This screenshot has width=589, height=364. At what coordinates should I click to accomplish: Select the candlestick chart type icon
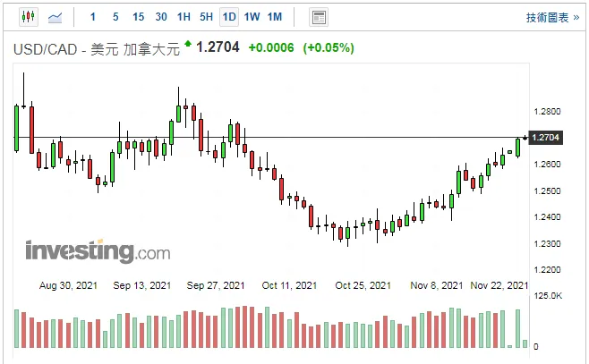click(x=29, y=17)
